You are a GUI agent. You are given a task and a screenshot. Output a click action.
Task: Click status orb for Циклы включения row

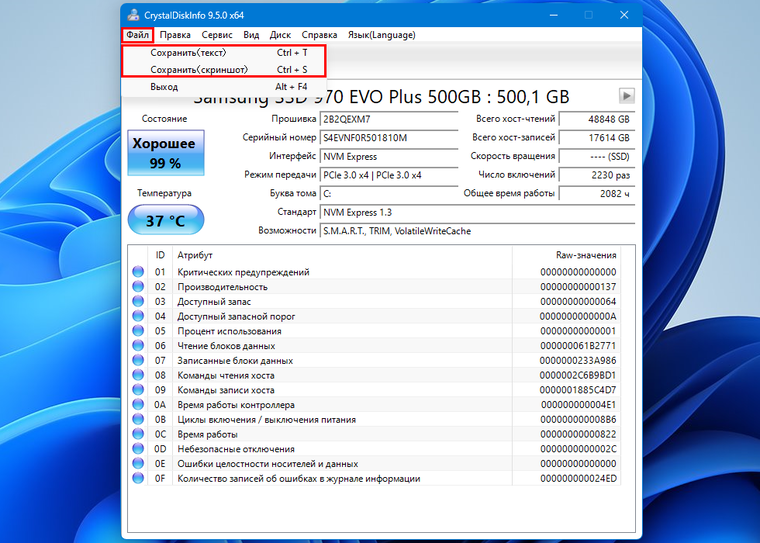[x=138, y=419]
